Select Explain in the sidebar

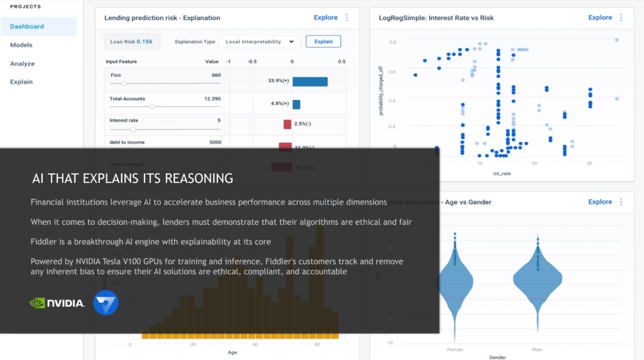click(x=21, y=82)
